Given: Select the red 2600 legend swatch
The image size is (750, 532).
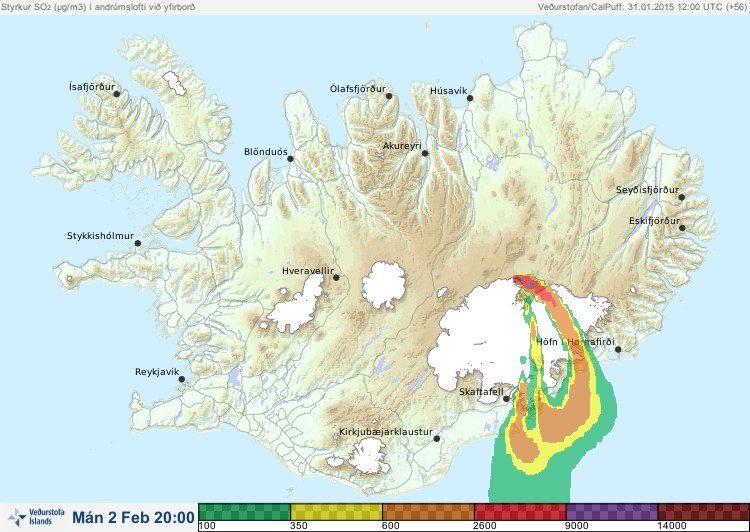Looking at the screenshot, I should pyautogui.click(x=520, y=512).
